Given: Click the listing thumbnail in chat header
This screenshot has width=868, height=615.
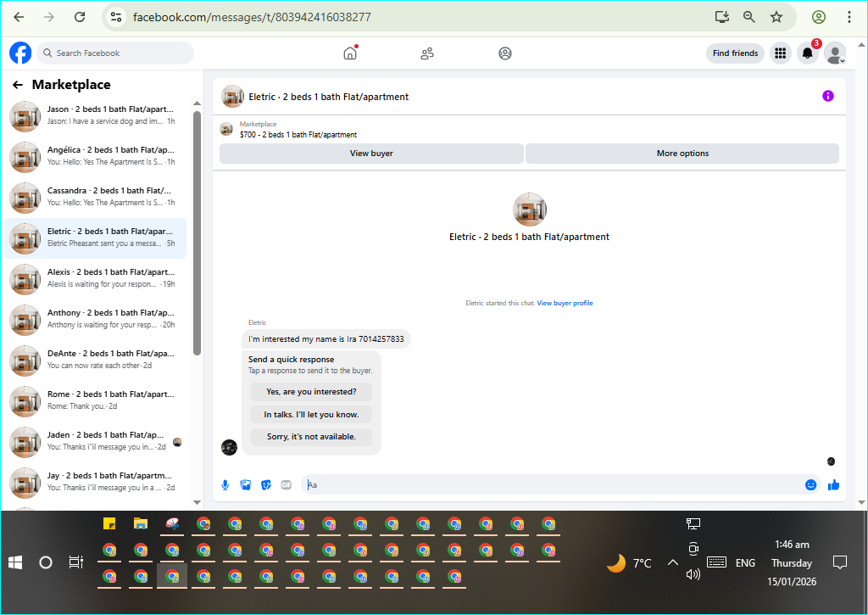Looking at the screenshot, I should tap(232, 97).
